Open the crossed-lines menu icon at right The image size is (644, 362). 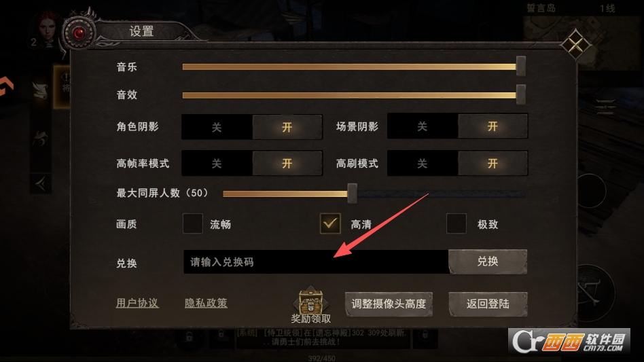(x=606, y=107)
